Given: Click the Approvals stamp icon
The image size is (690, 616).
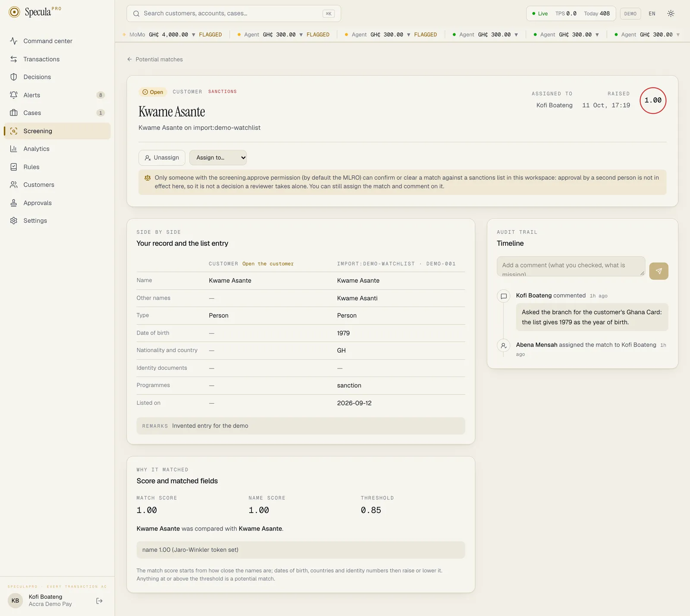Looking at the screenshot, I should point(14,203).
